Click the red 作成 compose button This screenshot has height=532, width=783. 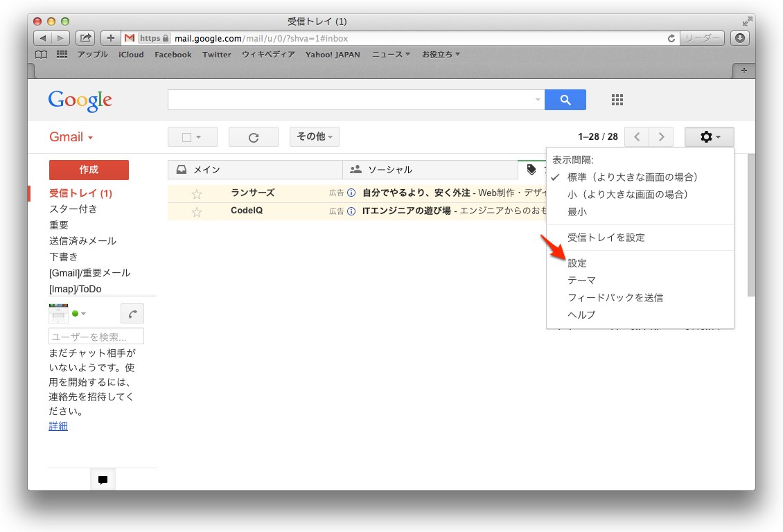[89, 170]
